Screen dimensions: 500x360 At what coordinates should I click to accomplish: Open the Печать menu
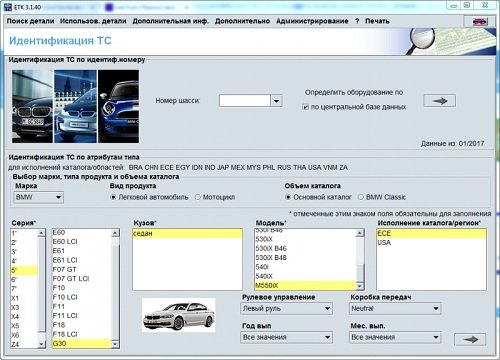(377, 21)
